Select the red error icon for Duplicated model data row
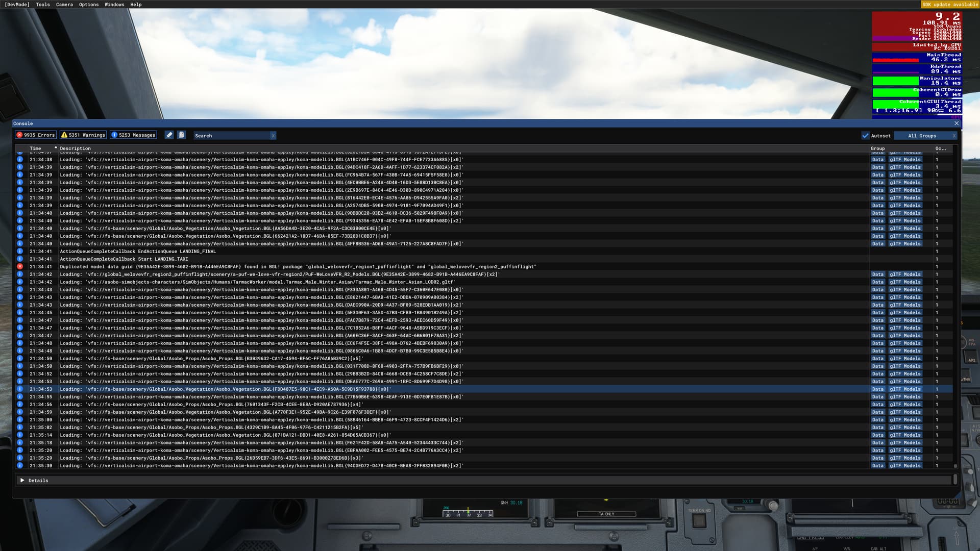The width and height of the screenshot is (980, 551). coord(20,266)
